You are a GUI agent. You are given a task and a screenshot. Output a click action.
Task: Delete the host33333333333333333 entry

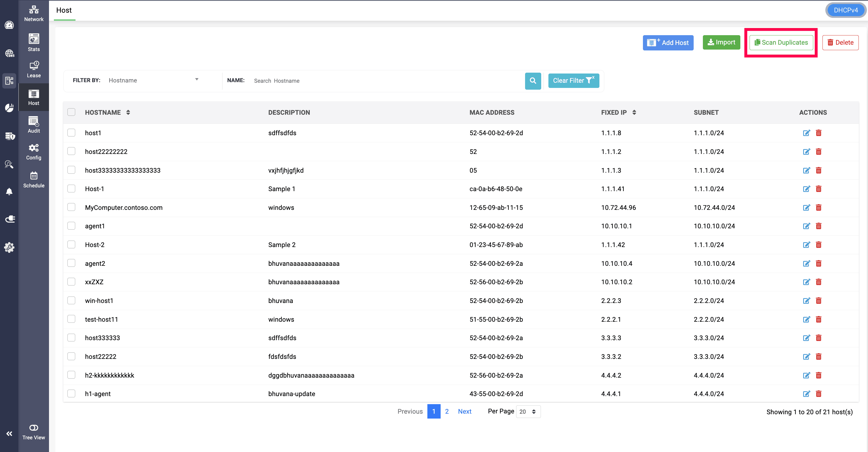click(818, 170)
